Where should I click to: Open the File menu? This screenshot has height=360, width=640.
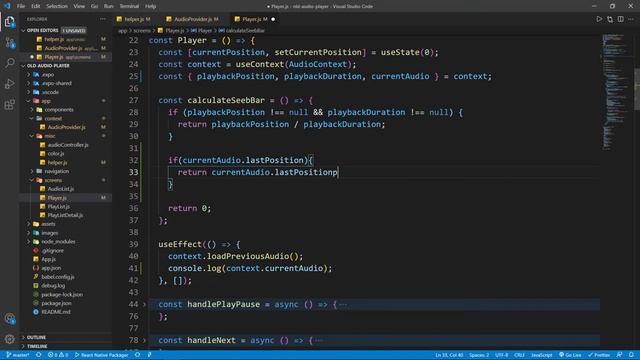21,6
